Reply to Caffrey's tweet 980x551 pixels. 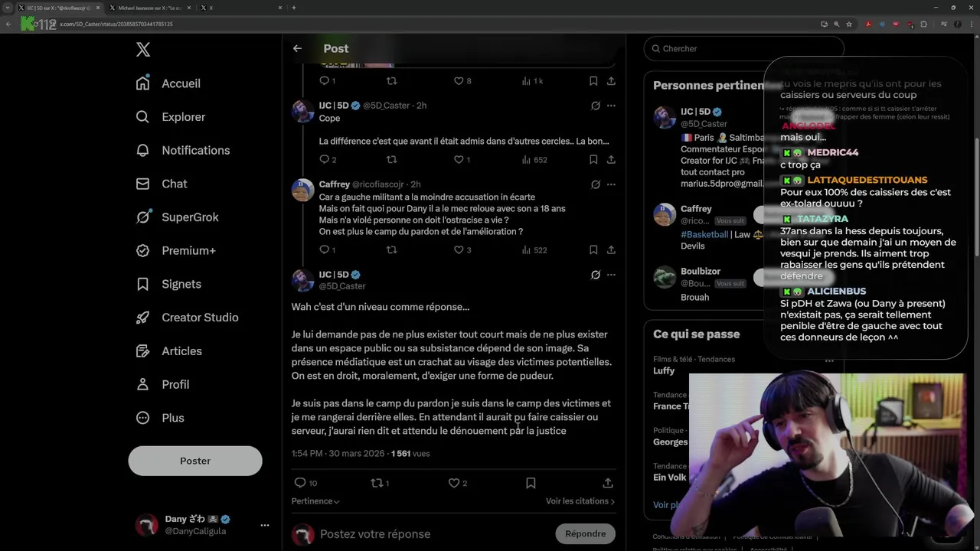[x=325, y=249]
